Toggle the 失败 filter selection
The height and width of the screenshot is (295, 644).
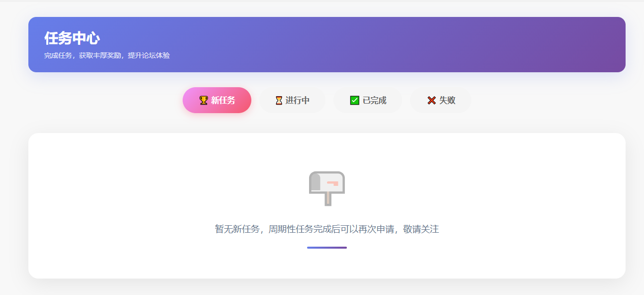click(x=440, y=100)
